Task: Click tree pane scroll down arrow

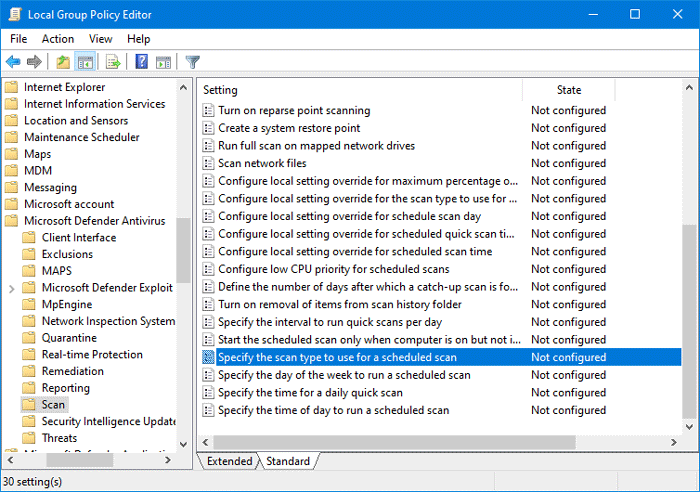Action: (183, 444)
